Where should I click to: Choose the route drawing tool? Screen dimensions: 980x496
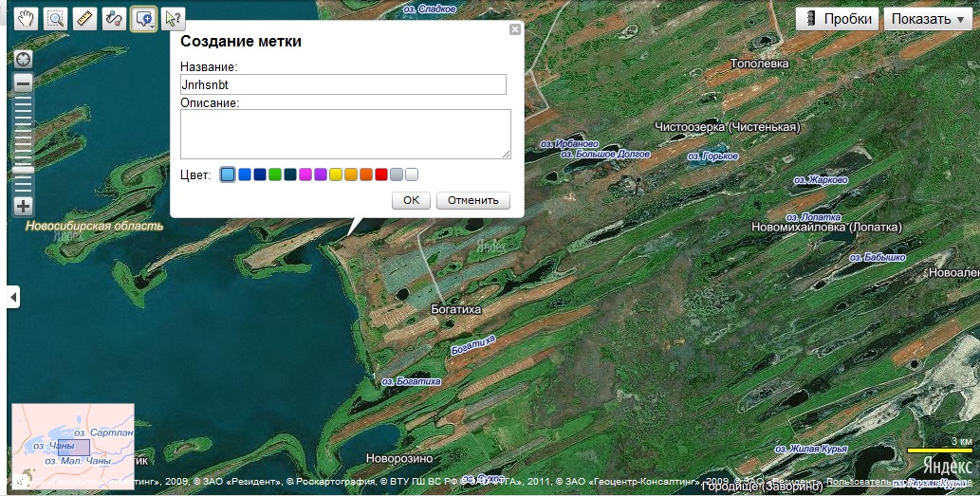[x=114, y=18]
